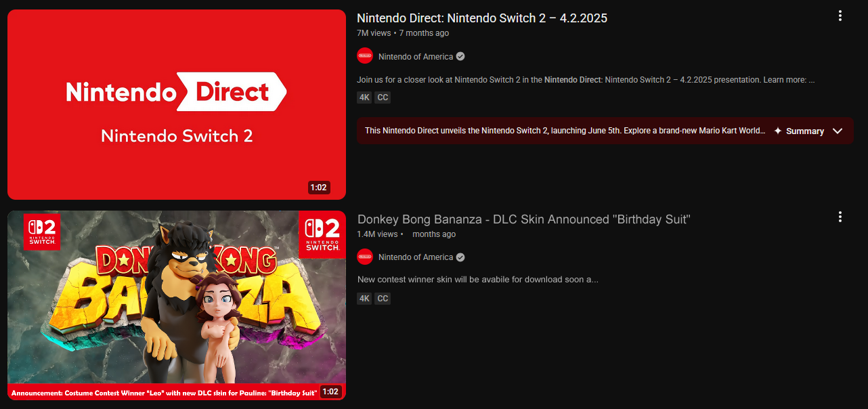Click the 4K badge on Donkey Bong video
This screenshot has height=409, width=868.
[x=364, y=299]
